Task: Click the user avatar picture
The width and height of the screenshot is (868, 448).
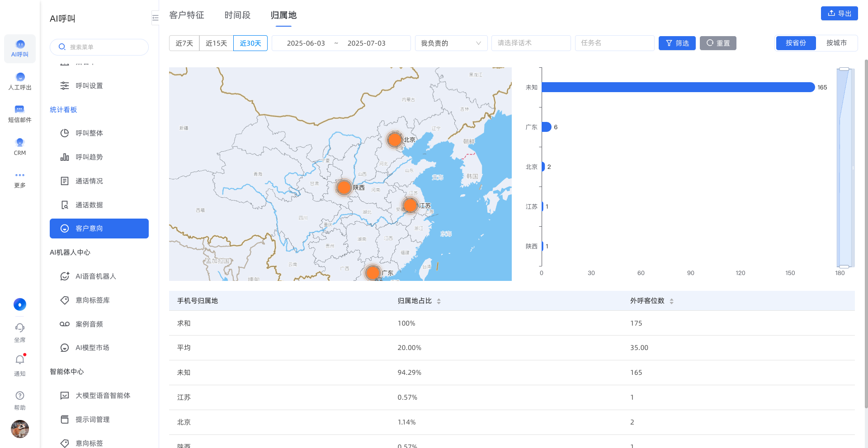Action: click(x=20, y=429)
